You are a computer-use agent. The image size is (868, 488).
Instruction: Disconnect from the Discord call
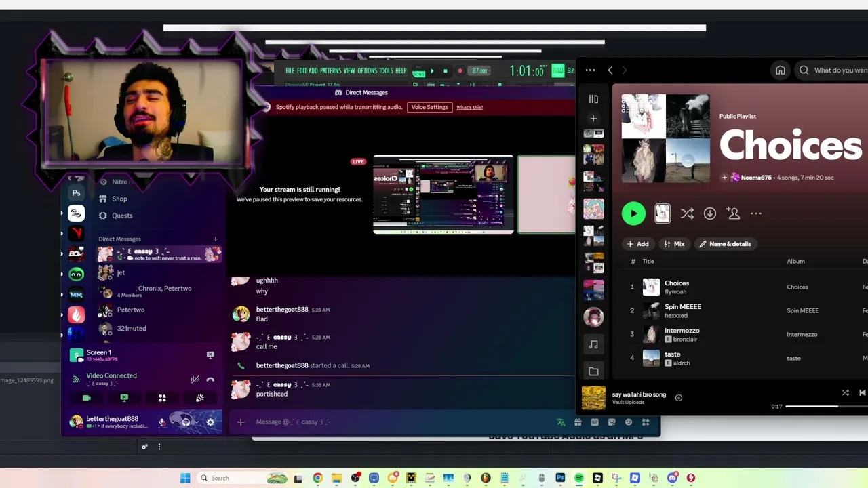point(210,380)
